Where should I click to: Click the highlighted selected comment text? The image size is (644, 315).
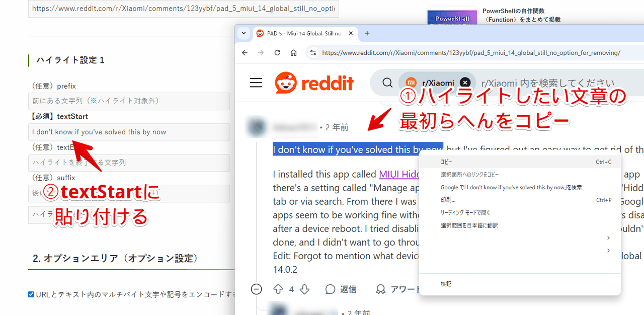358,149
